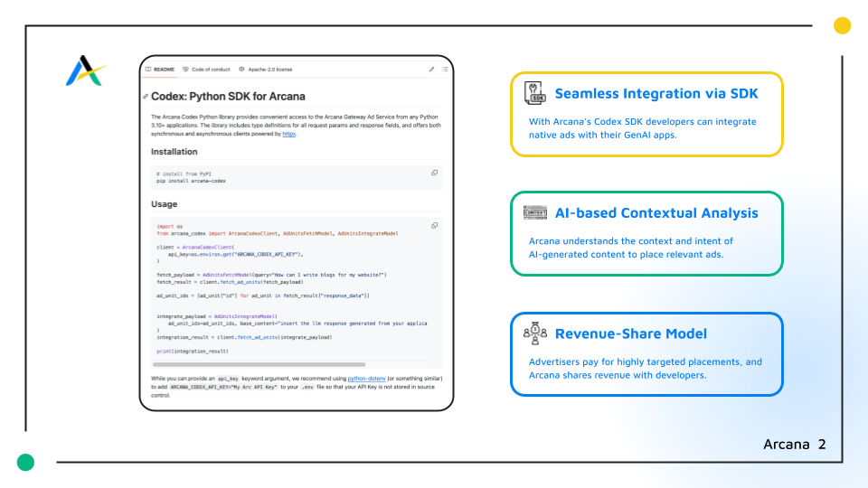Click the anchor link icon beside Codex heading
Viewport: 868px width, 488px height.
pos(146,97)
